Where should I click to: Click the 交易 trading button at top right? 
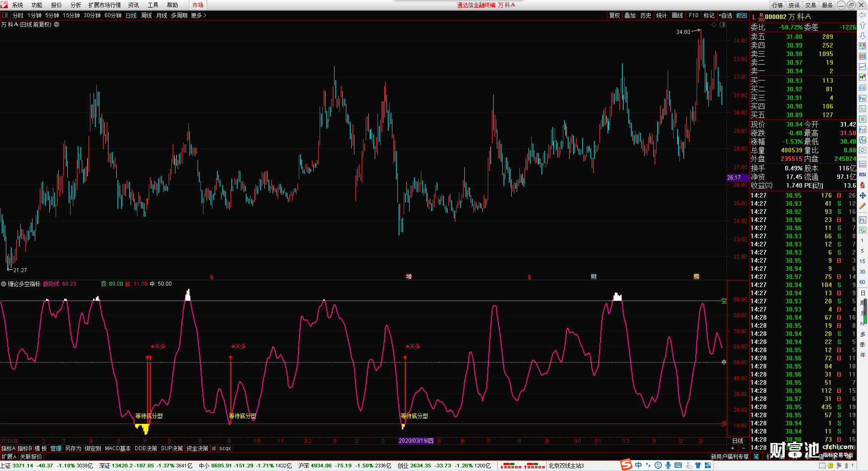point(811,5)
